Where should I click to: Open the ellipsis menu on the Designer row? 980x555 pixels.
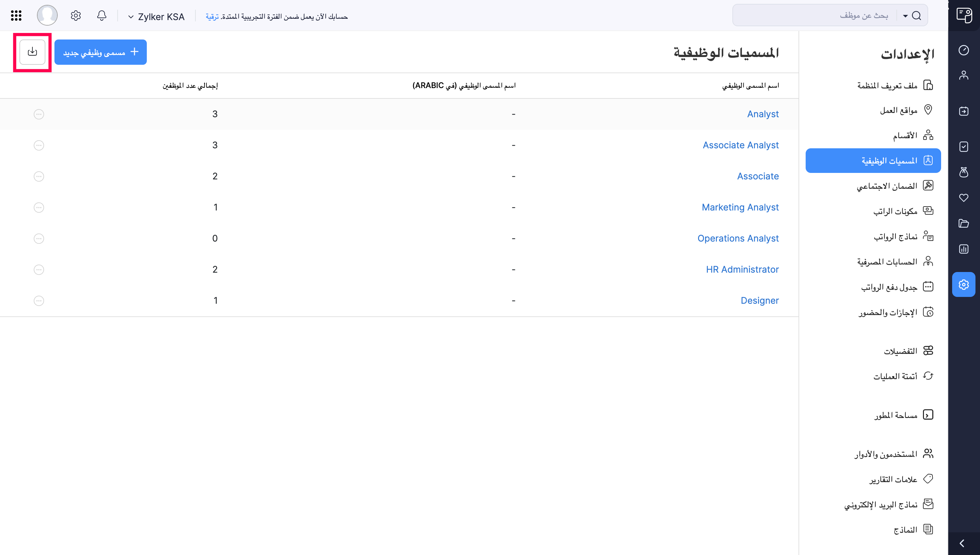39,301
